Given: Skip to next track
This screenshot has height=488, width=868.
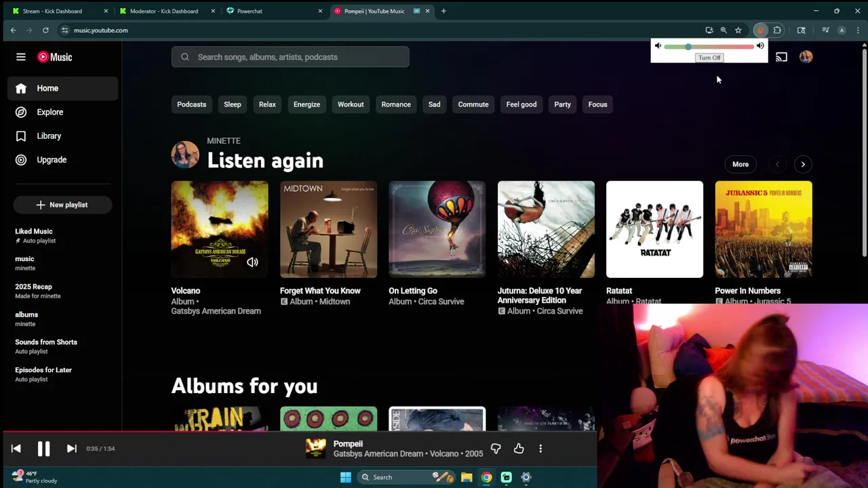Looking at the screenshot, I should (71, 449).
